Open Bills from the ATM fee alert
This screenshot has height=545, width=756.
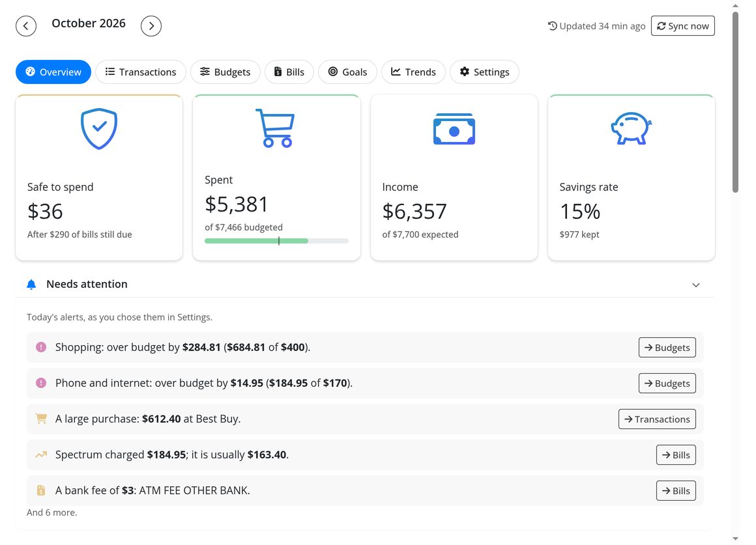(675, 490)
